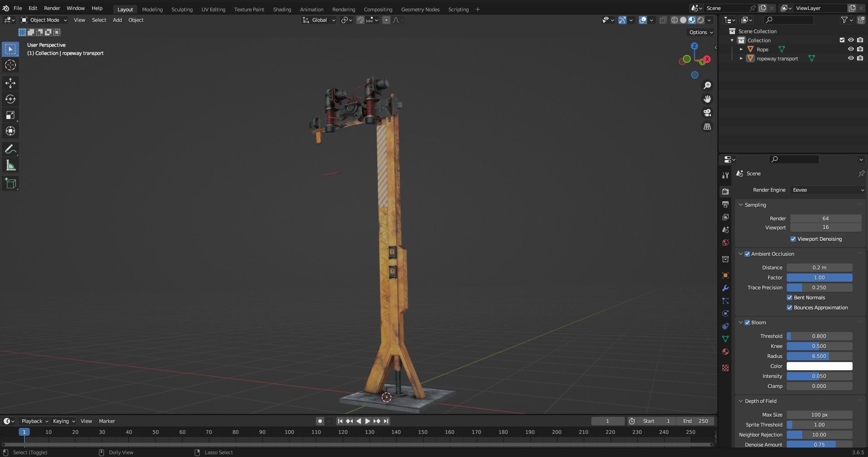Click the viewport Options button
The height and width of the screenshot is (457, 868).
click(701, 32)
